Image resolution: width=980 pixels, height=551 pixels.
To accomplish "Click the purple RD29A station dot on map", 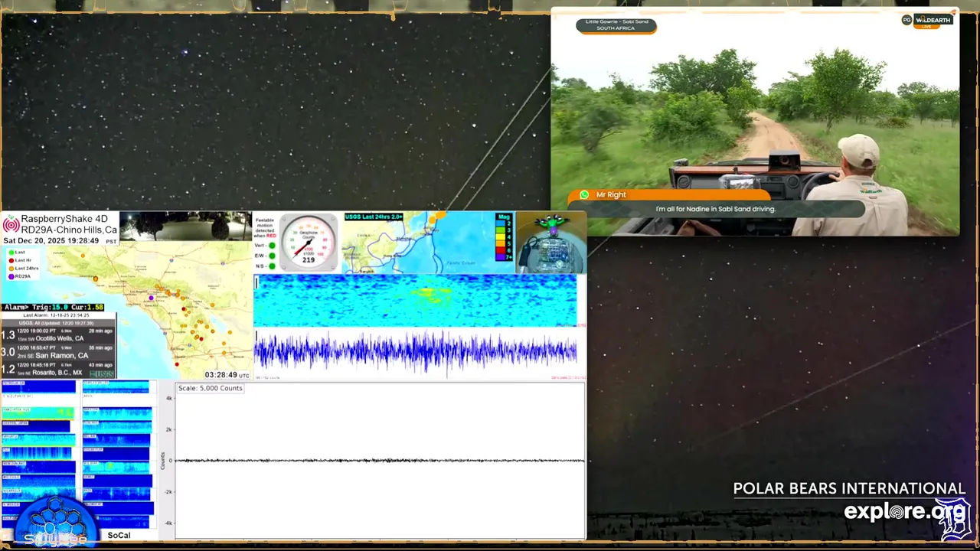I will tap(152, 298).
